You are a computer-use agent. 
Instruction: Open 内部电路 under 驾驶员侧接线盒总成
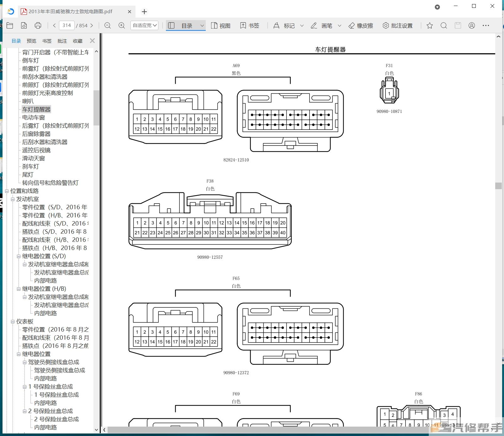46,378
